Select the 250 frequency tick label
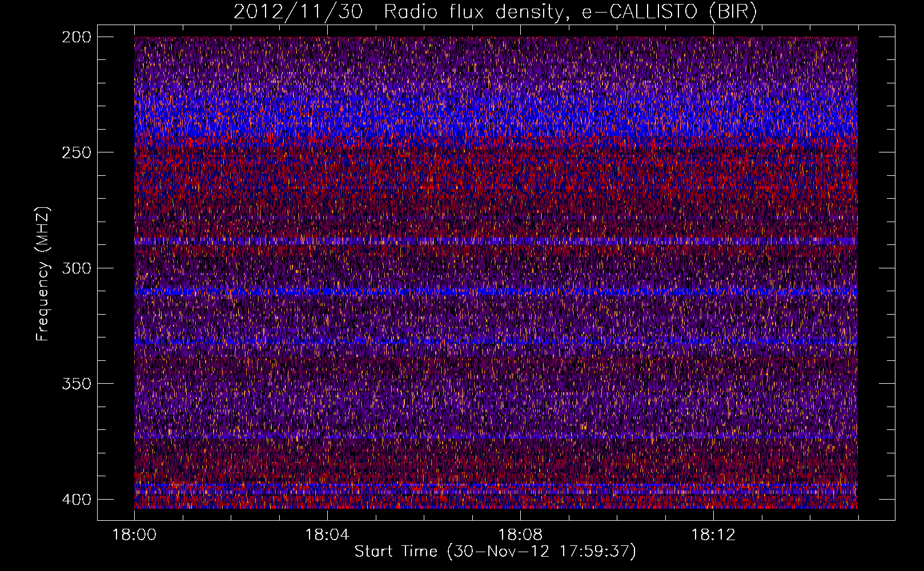This screenshot has width=924, height=571. (75, 152)
